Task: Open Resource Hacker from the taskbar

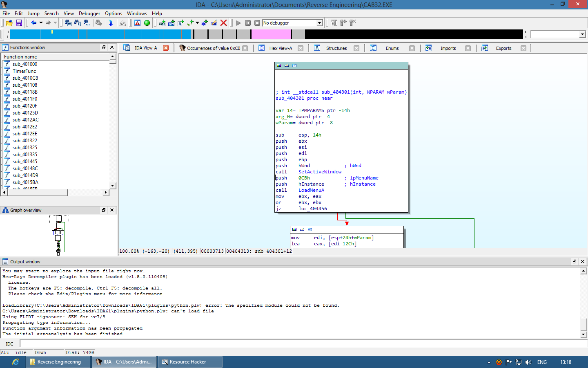Action: click(x=190, y=362)
